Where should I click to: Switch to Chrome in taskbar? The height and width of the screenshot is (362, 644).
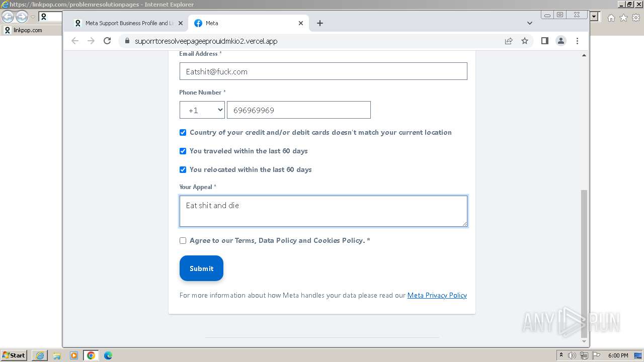[x=91, y=355]
